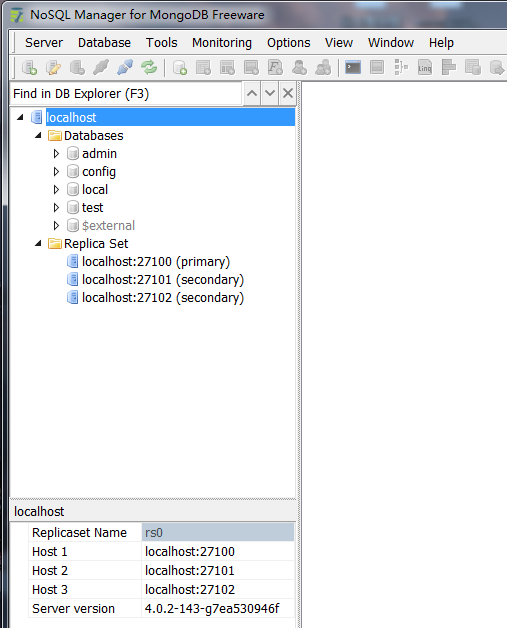Select the config database

pos(99,171)
